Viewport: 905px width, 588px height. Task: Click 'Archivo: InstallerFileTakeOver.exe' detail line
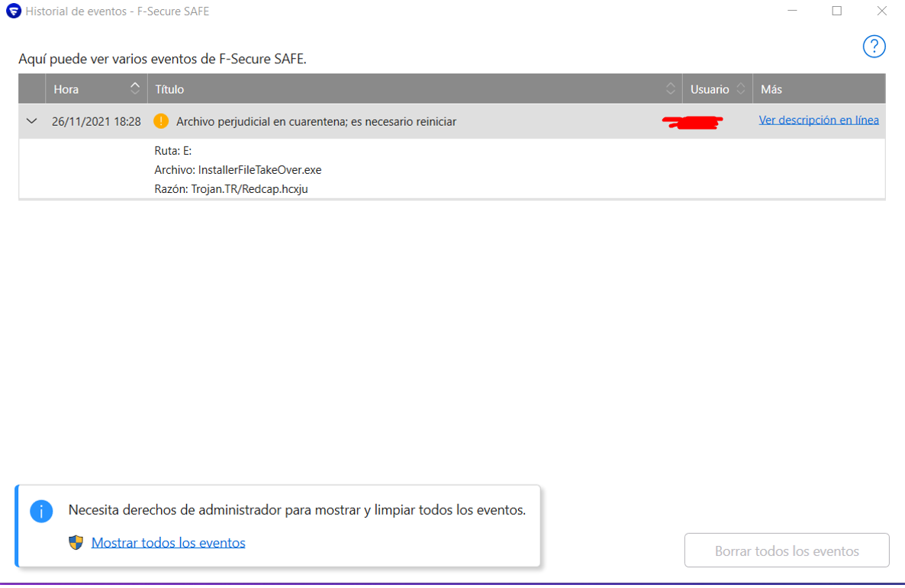[238, 169]
